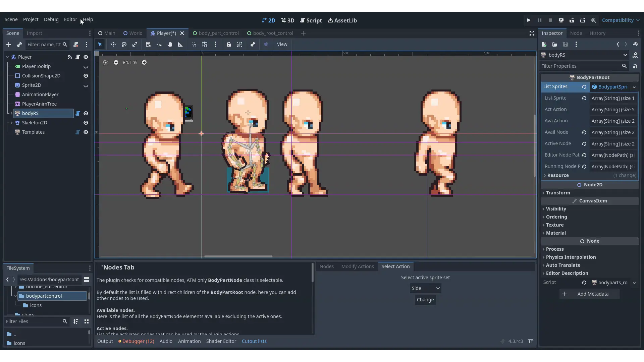Select the Rotate Mode tool

point(124,44)
